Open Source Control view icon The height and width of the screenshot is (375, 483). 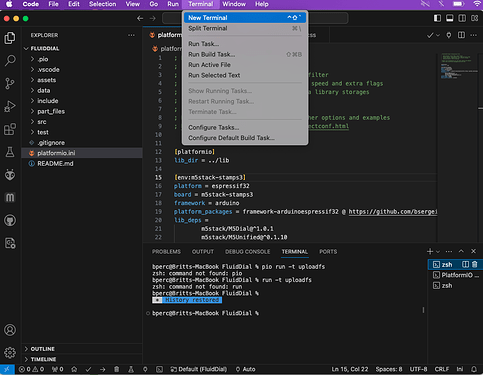(10, 83)
